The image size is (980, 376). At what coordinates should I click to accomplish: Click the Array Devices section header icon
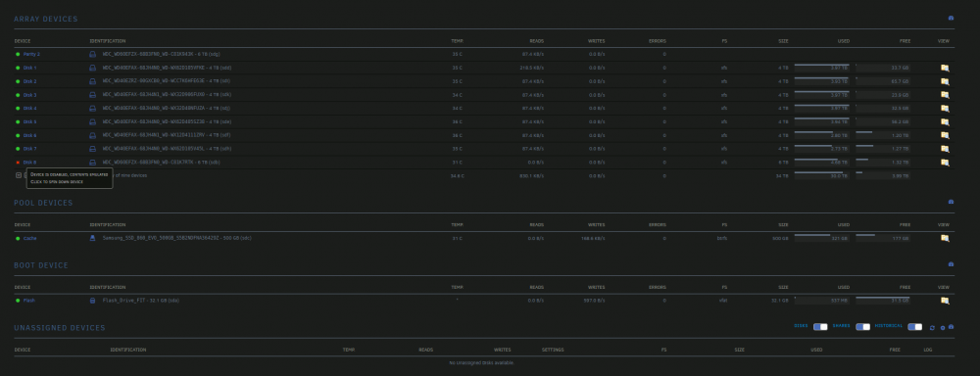click(x=951, y=18)
